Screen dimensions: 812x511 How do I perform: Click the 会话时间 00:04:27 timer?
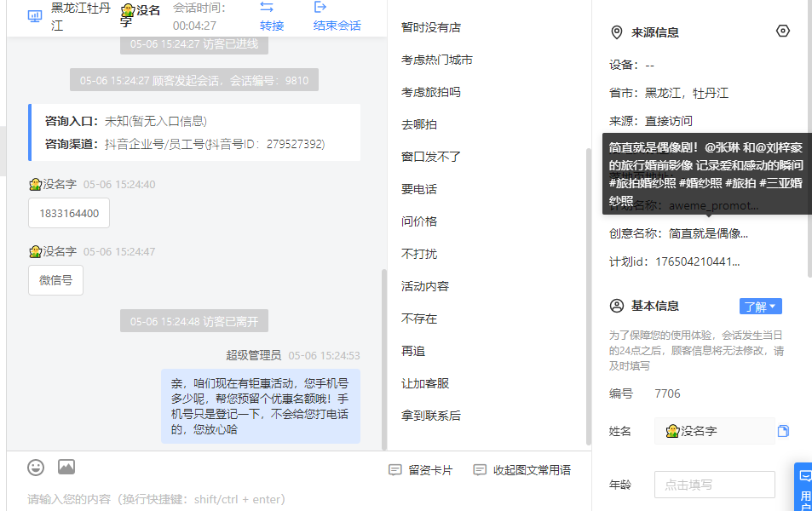[x=199, y=16]
